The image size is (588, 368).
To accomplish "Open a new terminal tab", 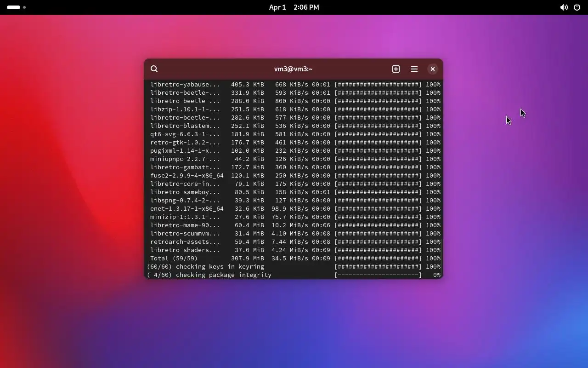I will (396, 69).
